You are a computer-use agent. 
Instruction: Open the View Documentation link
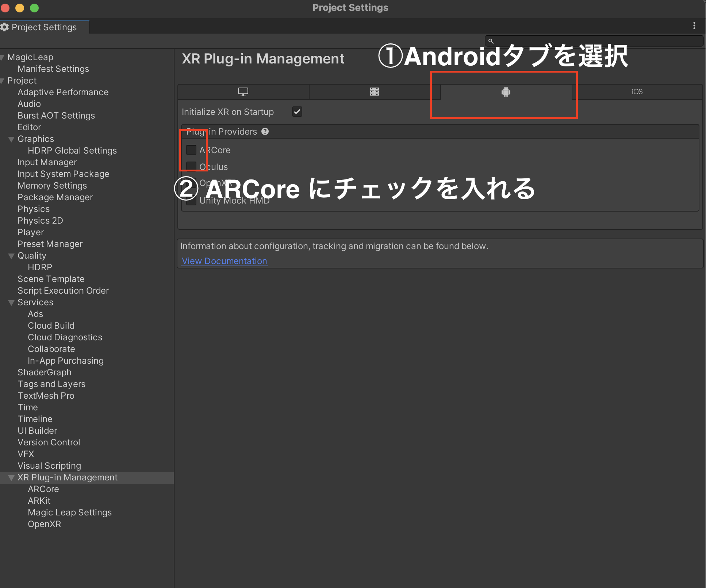pyautogui.click(x=224, y=261)
